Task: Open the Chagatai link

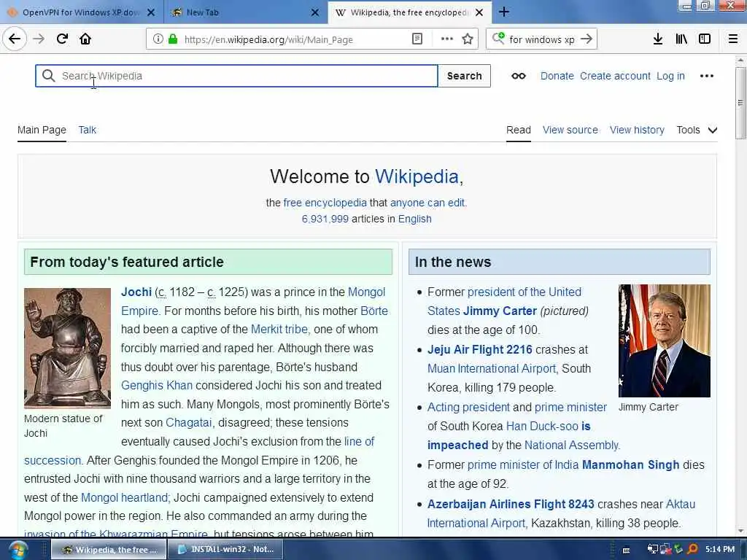Action: pyautogui.click(x=189, y=422)
